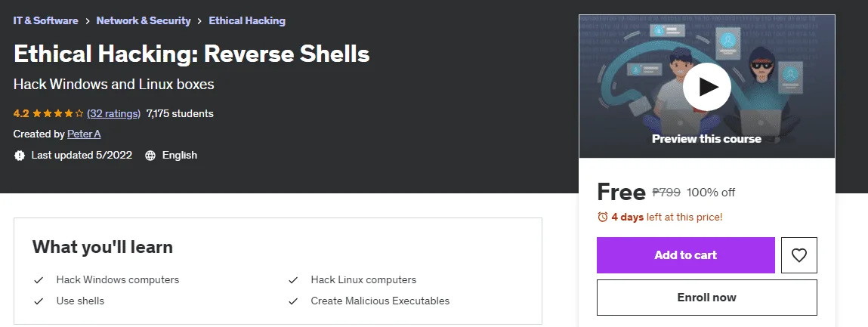Click the alarm clock icon by 4 days

click(x=603, y=217)
